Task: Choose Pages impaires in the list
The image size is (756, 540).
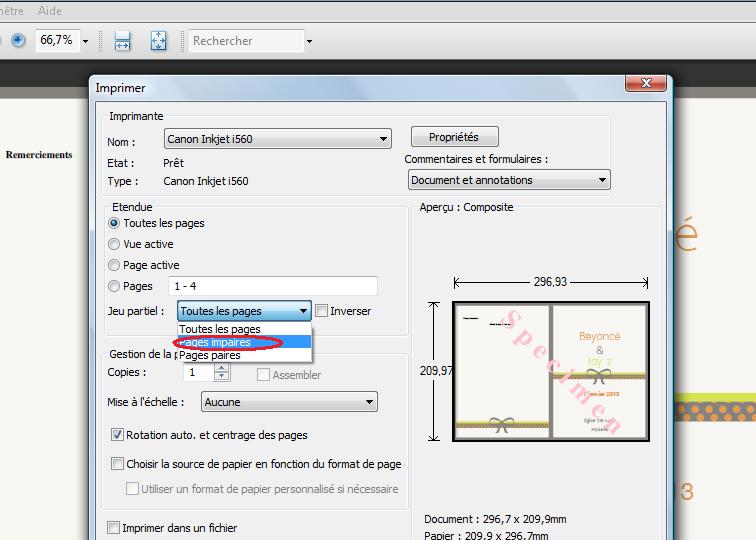Action: pos(222,342)
